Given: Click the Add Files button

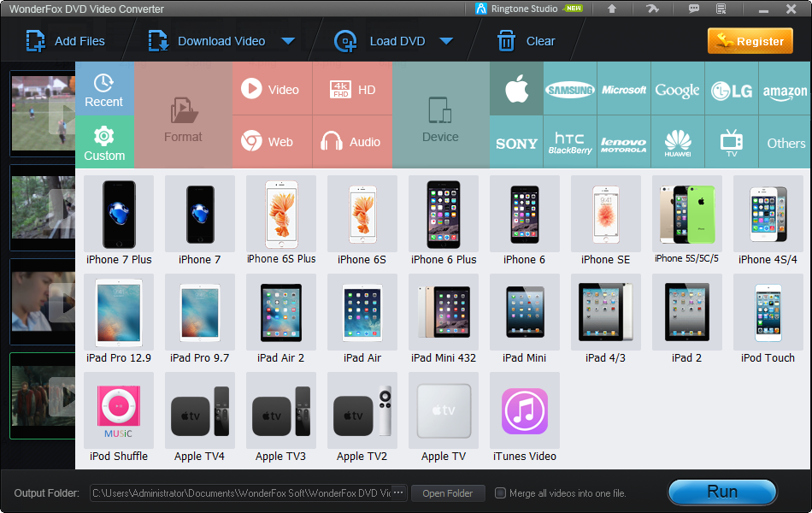Looking at the screenshot, I should pyautogui.click(x=66, y=41).
